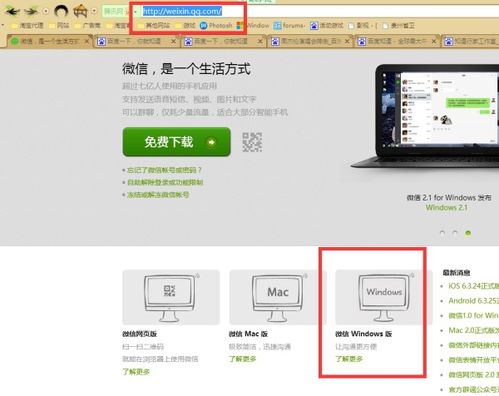Viewport: 499px width, 396px height.
Task: Open the last page-icon bookmark on the bar
Action: pos(399,25)
